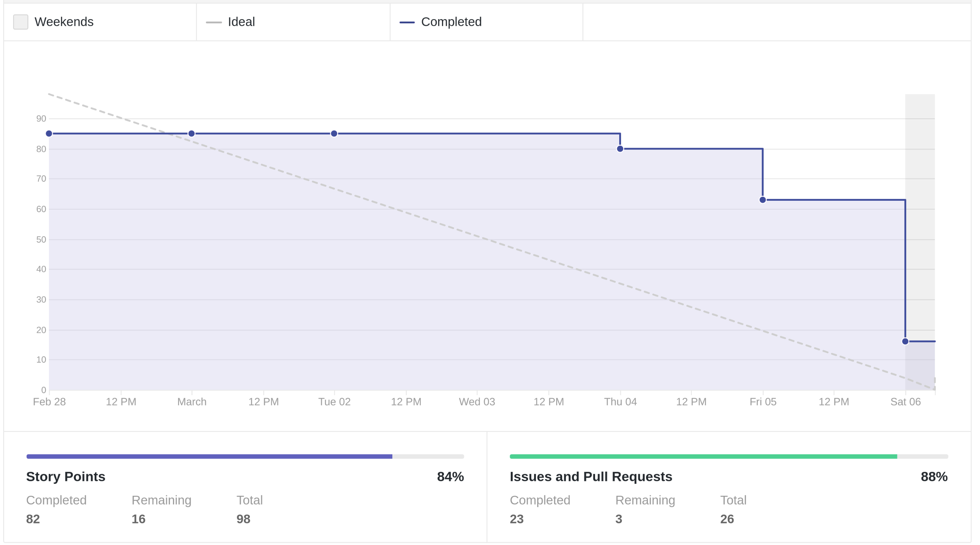This screenshot has width=980, height=545.
Task: Click the Ideal gray line swatch
Action: (214, 22)
